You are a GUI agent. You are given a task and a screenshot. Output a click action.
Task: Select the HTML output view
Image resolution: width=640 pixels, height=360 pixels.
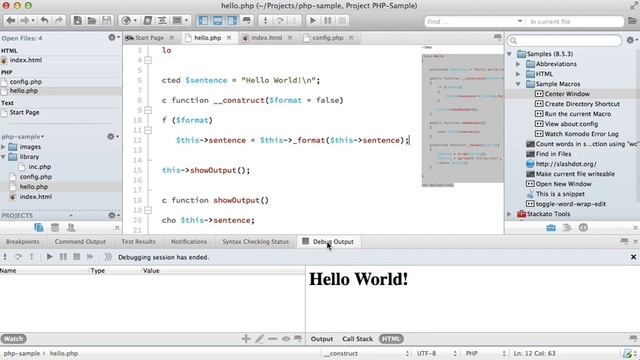[391, 339]
